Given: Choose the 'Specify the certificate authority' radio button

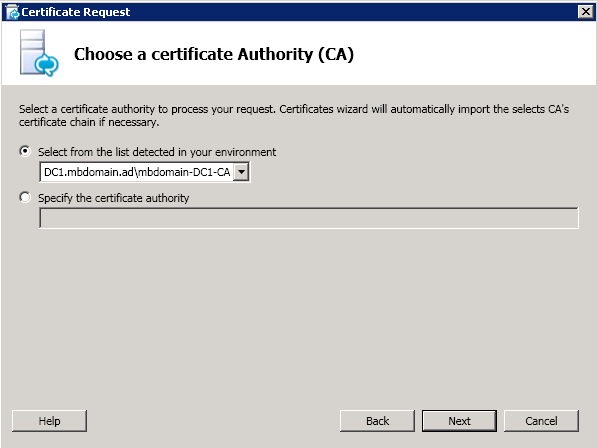Looking at the screenshot, I should point(25,197).
